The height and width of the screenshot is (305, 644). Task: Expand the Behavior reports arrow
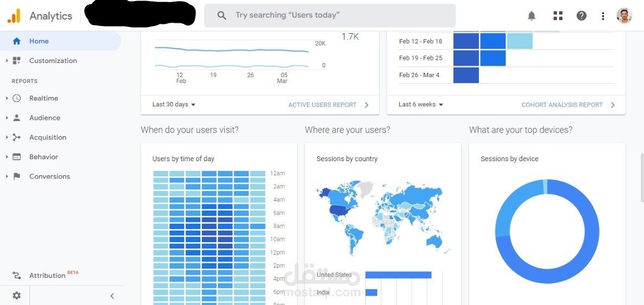[x=7, y=157]
